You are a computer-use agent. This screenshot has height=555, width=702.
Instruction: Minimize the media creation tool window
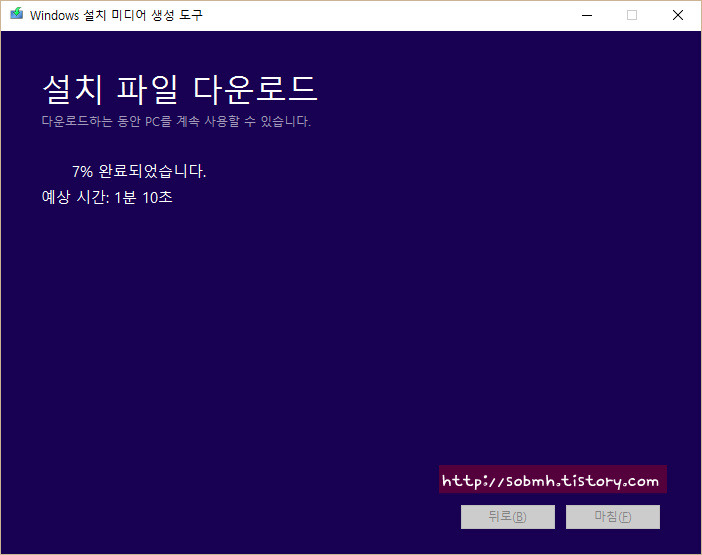[587, 15]
